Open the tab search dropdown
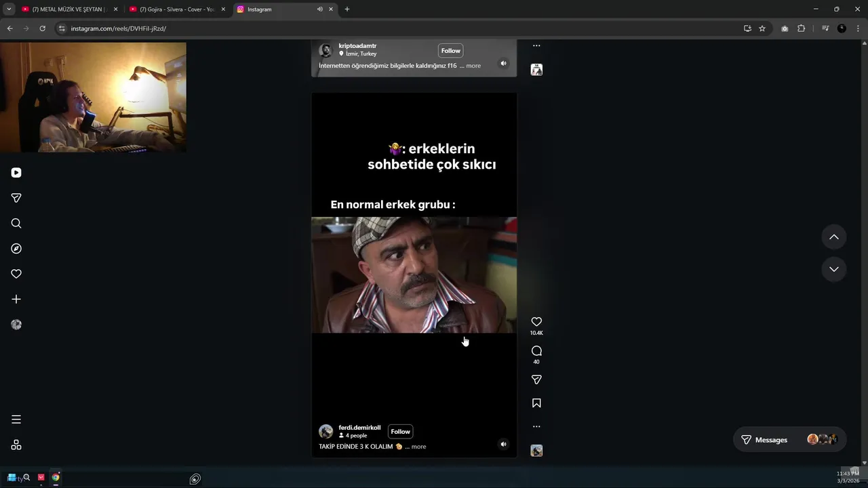Viewport: 868px width, 488px height. pos(9,9)
